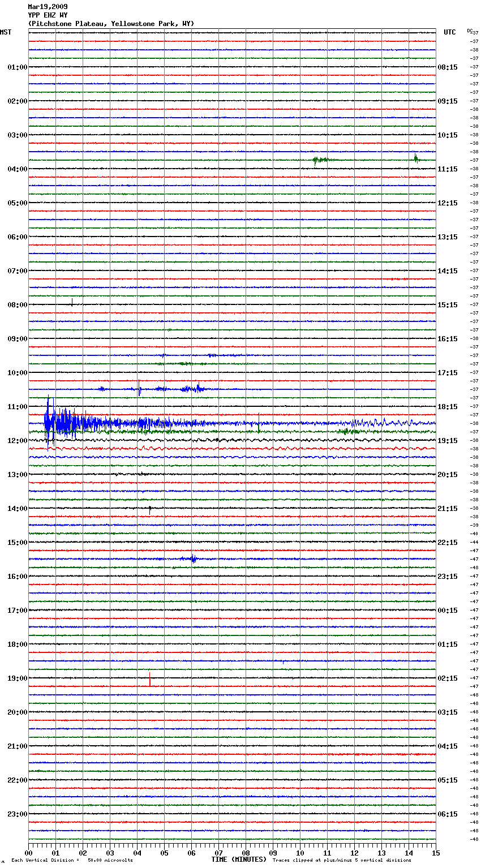Select the 05:00 MST row label
The width and height of the screenshot is (481, 868).
tap(17, 203)
